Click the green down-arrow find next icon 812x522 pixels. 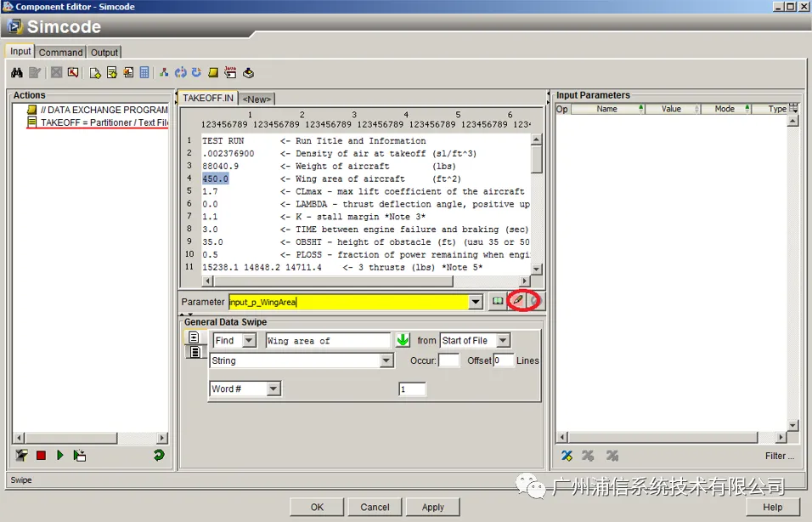[403, 340]
